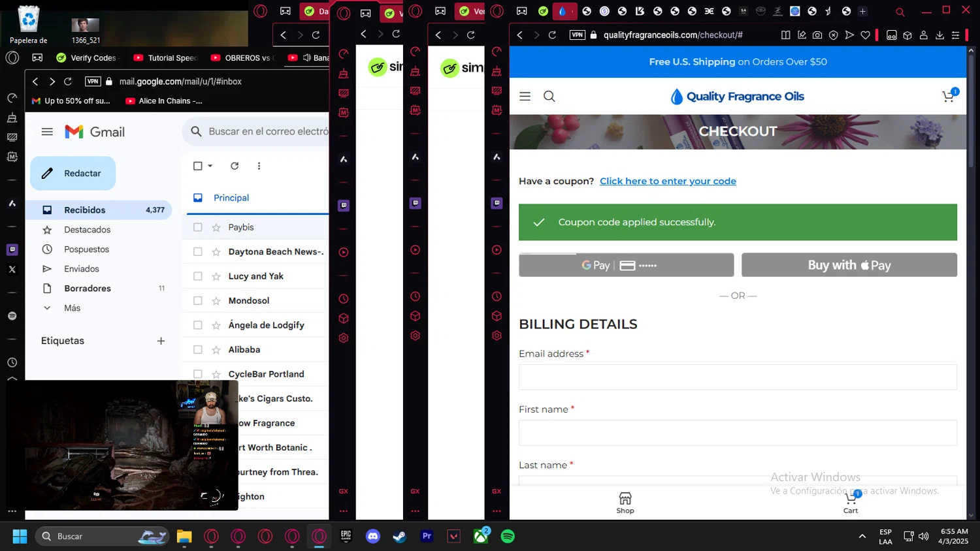The height and width of the screenshot is (551, 980).
Task: Go back in the checkout browser window
Action: point(520,35)
